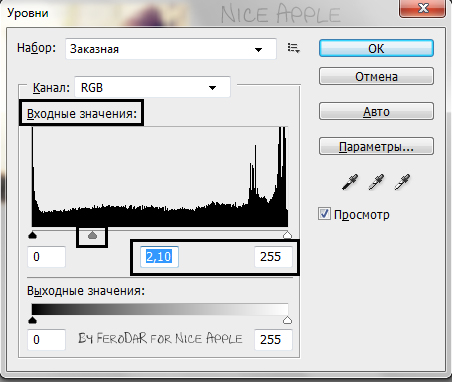The image size is (452, 382).
Task: Click the gamma value field 2,10
Action: [x=159, y=256]
